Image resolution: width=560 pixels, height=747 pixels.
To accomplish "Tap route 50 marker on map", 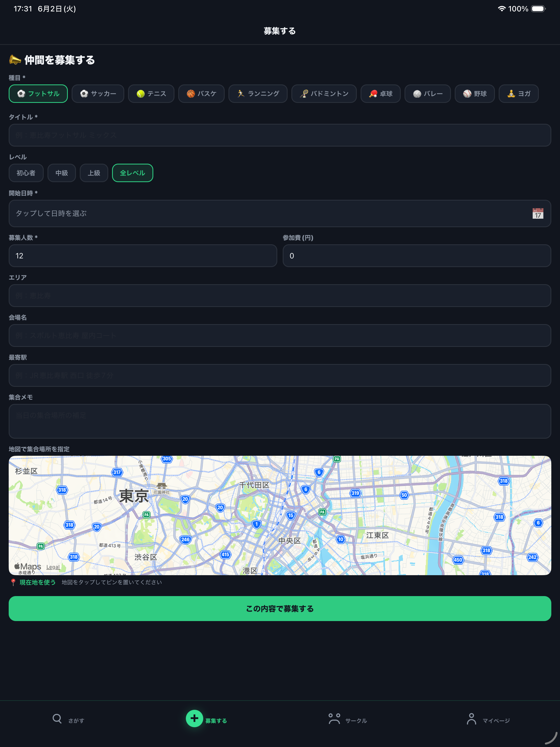I will 404,495.
